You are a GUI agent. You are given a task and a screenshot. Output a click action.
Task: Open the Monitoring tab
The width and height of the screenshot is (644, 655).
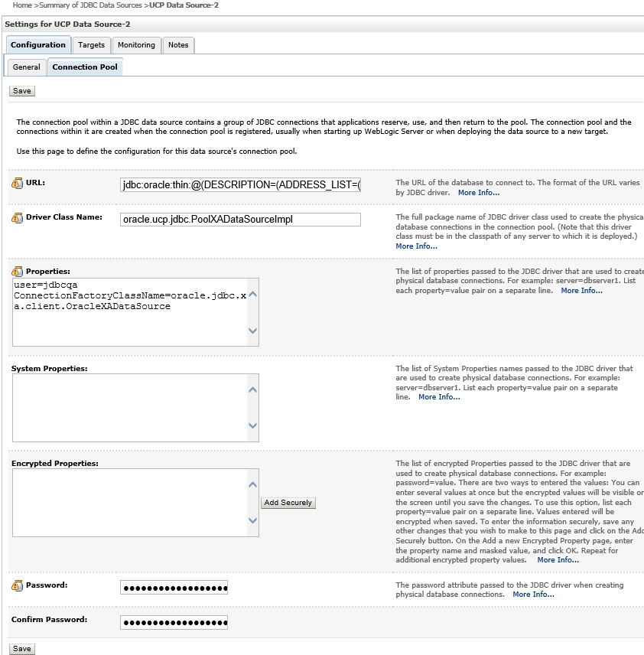tap(136, 45)
